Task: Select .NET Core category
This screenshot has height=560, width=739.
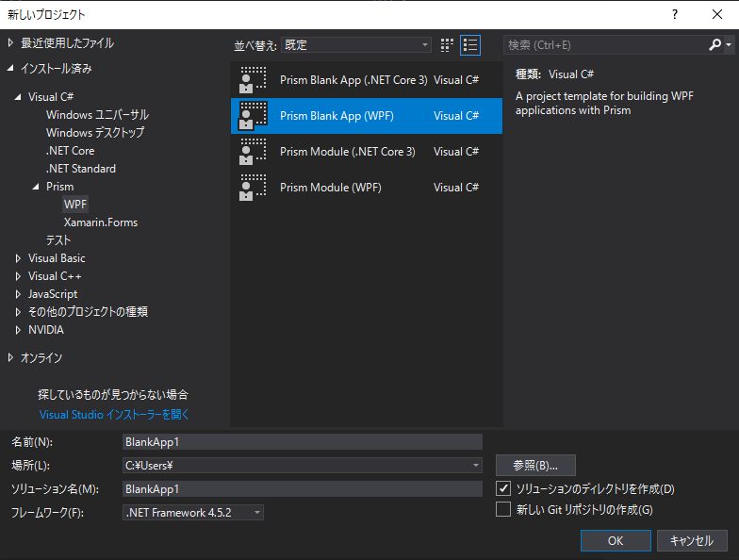Action: click(70, 151)
